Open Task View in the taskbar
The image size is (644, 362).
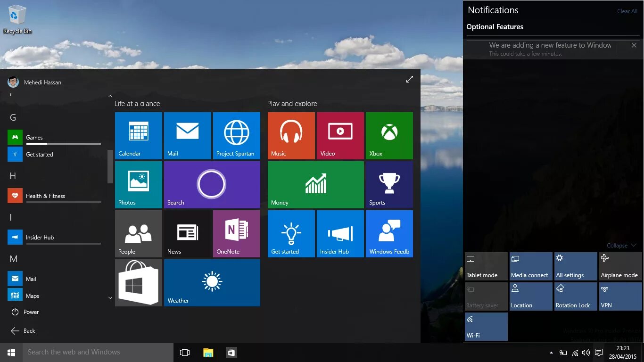click(185, 353)
